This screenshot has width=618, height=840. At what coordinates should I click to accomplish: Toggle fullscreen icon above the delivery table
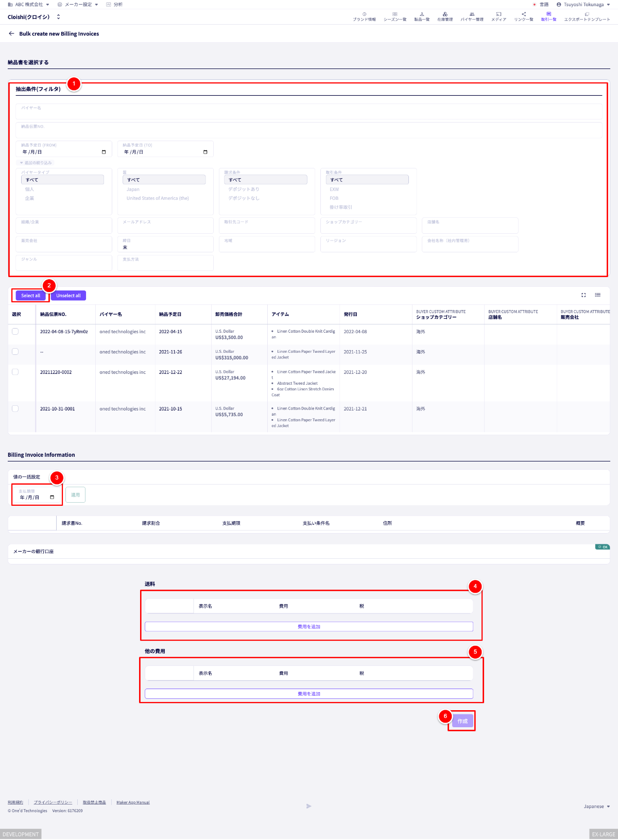point(583,295)
